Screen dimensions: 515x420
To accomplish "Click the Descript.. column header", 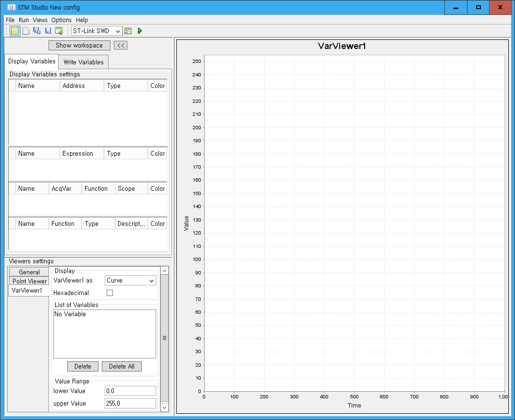I will pos(131,224).
